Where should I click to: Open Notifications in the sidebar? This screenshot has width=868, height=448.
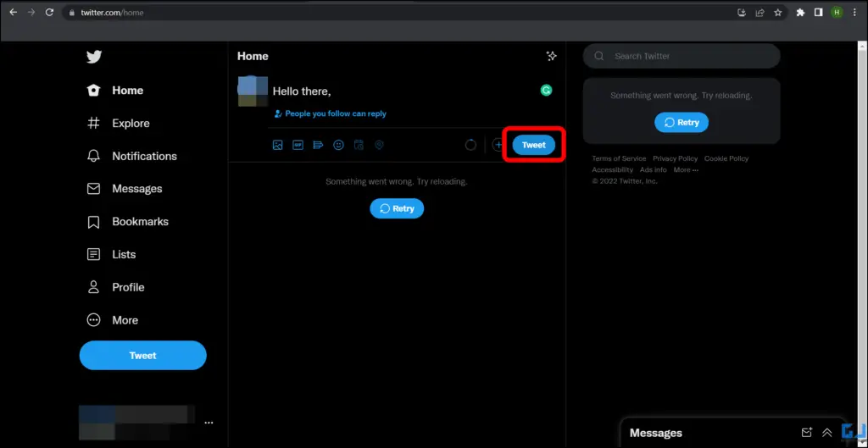[x=131, y=156]
